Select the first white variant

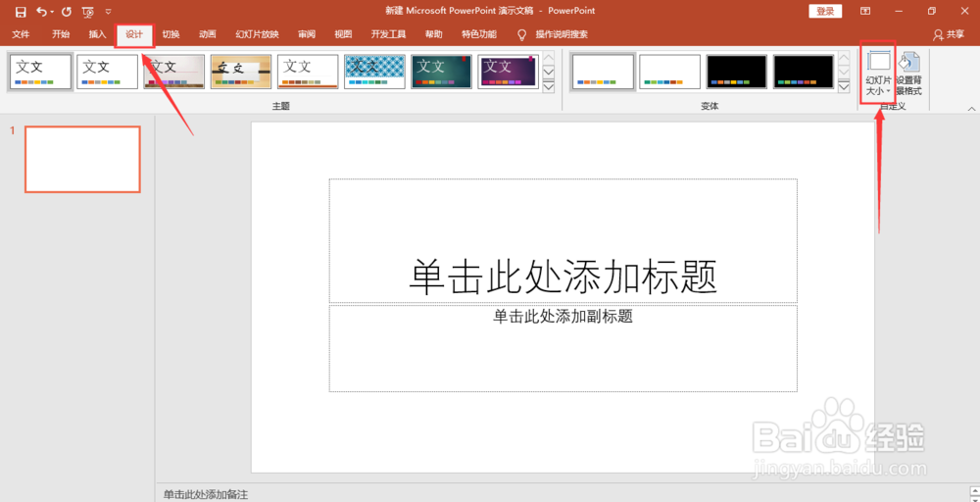point(603,72)
